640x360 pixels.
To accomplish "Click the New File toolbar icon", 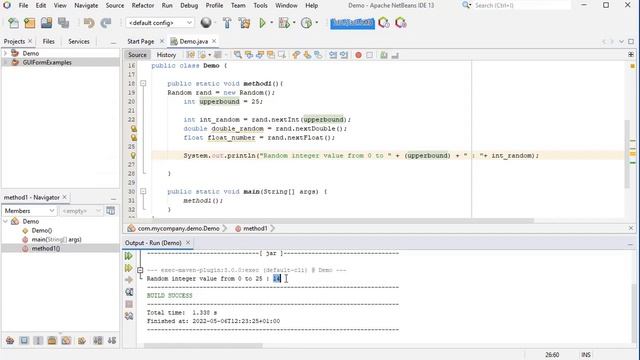I will tap(13, 23).
